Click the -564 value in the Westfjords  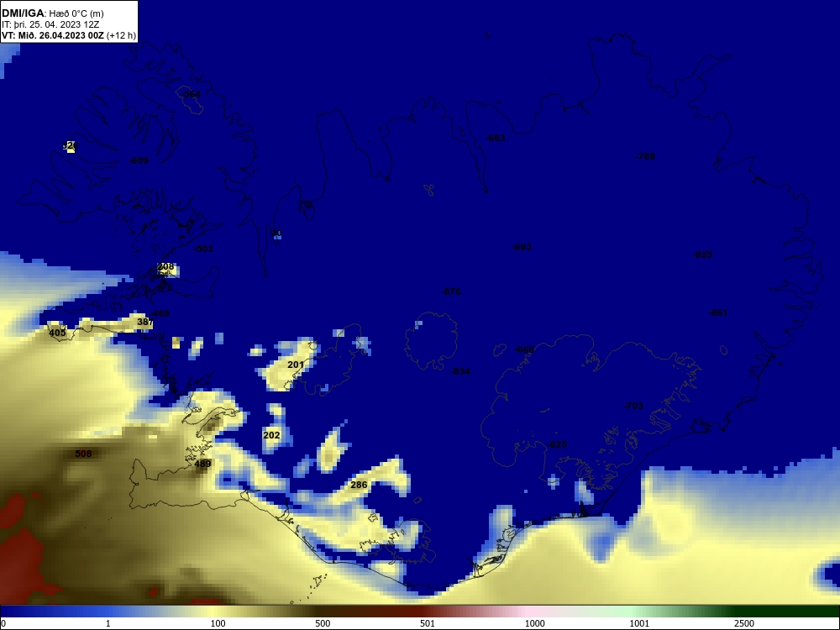coord(191,94)
